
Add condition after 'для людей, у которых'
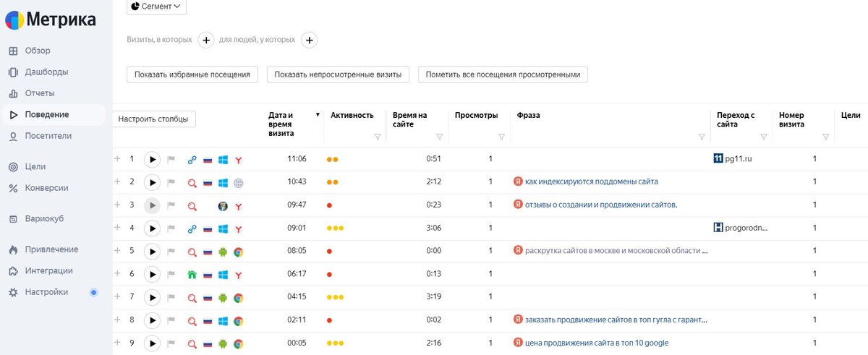310,40
